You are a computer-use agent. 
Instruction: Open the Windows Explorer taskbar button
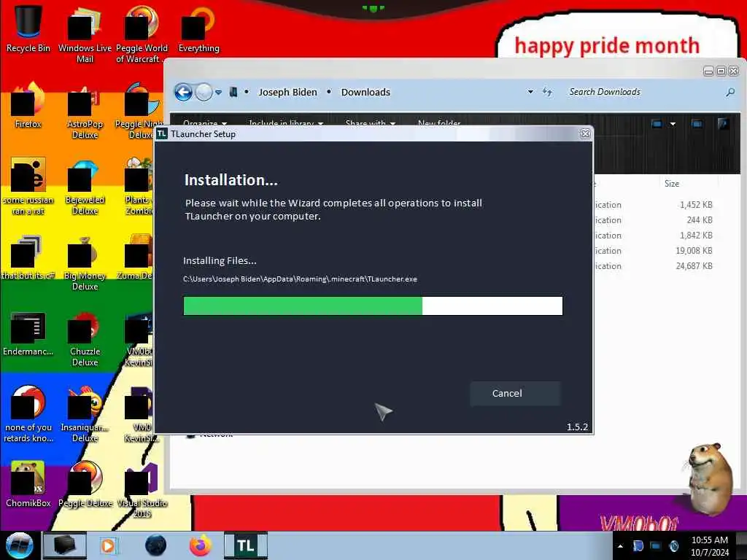65,545
